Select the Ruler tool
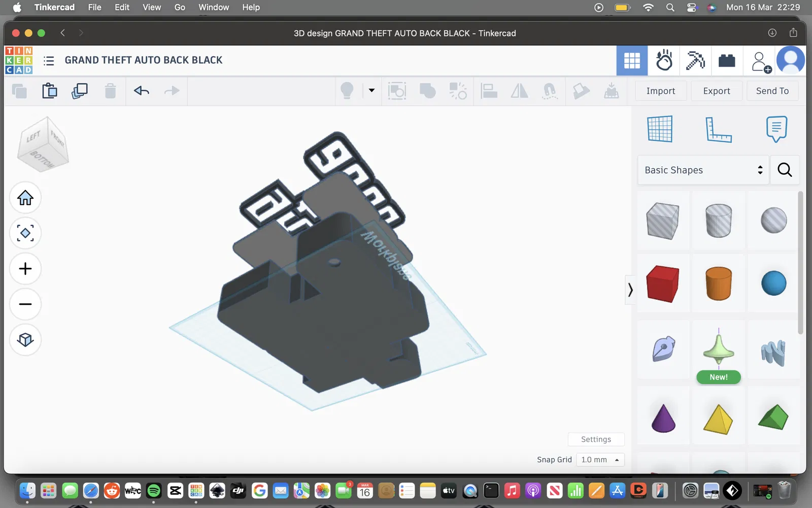 [719, 129]
